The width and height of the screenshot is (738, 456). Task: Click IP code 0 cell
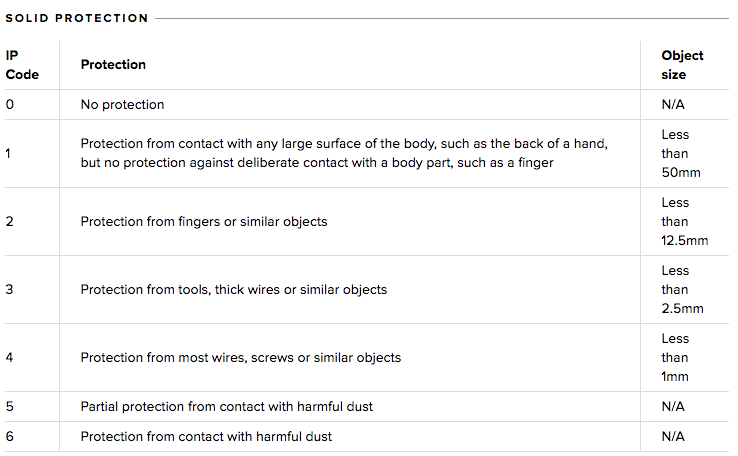(x=9, y=104)
